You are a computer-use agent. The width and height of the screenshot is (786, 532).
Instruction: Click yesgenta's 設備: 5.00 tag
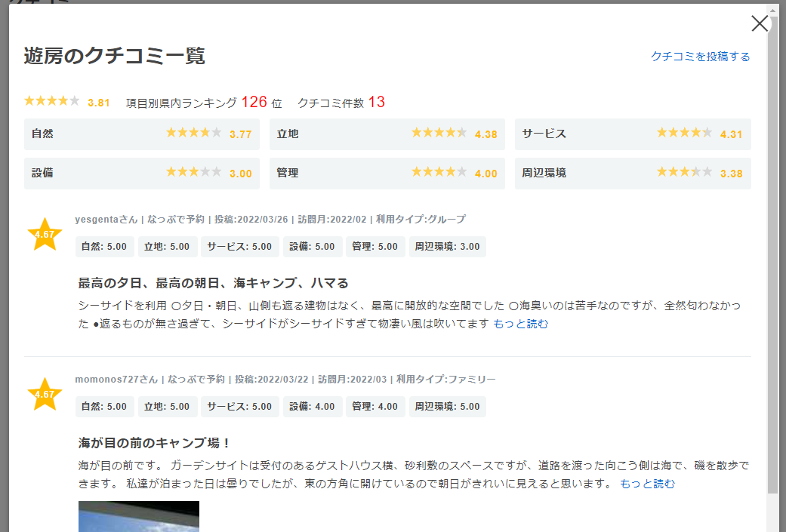click(313, 247)
